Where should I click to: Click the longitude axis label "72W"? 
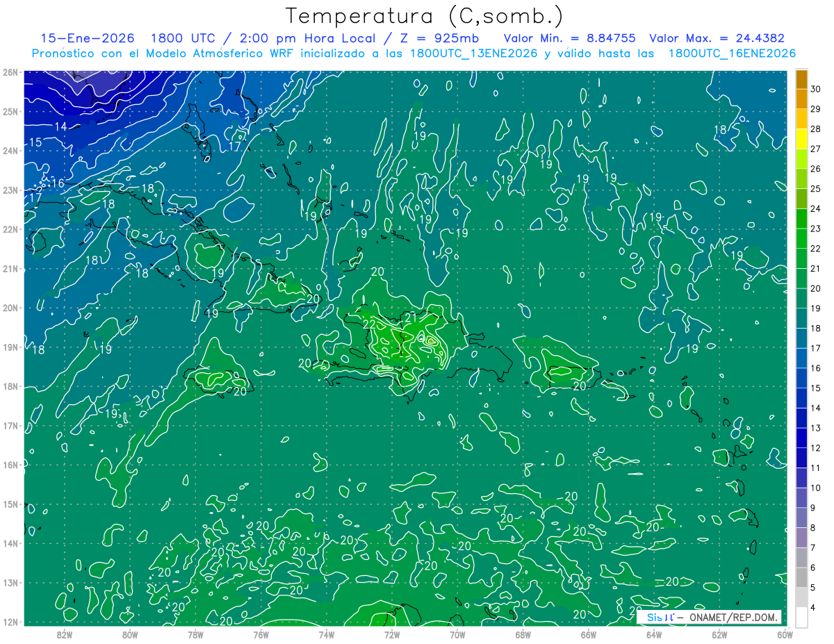click(391, 634)
